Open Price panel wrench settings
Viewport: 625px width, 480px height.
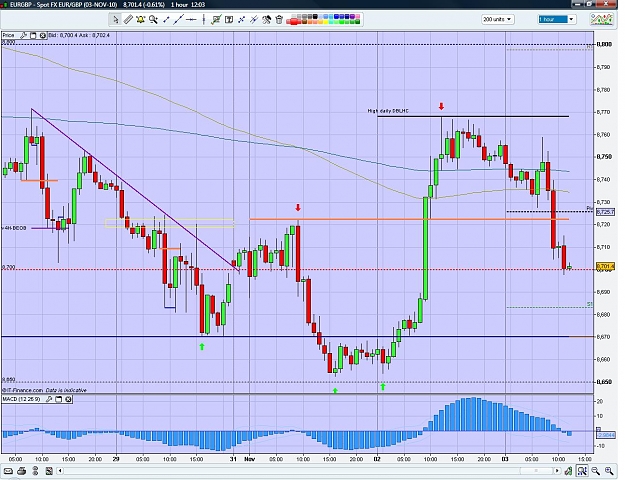(x=24, y=35)
